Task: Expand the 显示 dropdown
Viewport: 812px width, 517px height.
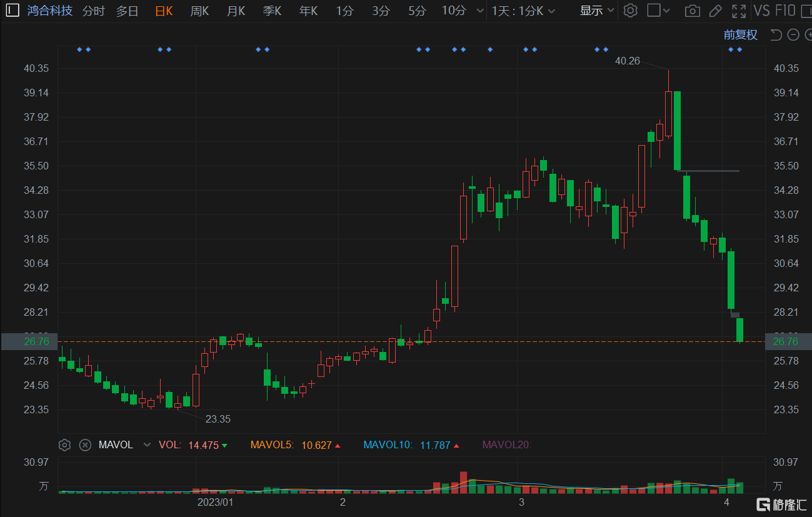Action: coord(597,11)
